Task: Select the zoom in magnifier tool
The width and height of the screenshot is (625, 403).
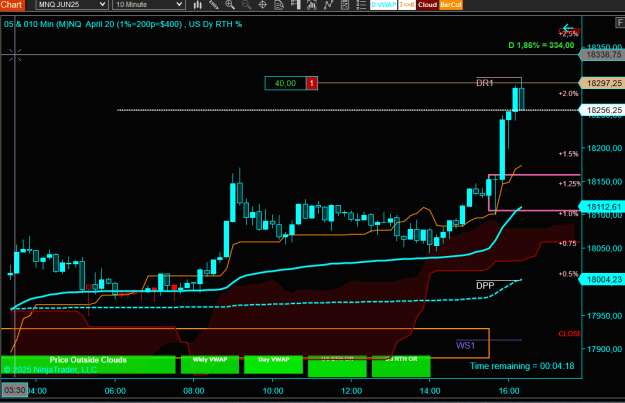Action: coord(230,5)
